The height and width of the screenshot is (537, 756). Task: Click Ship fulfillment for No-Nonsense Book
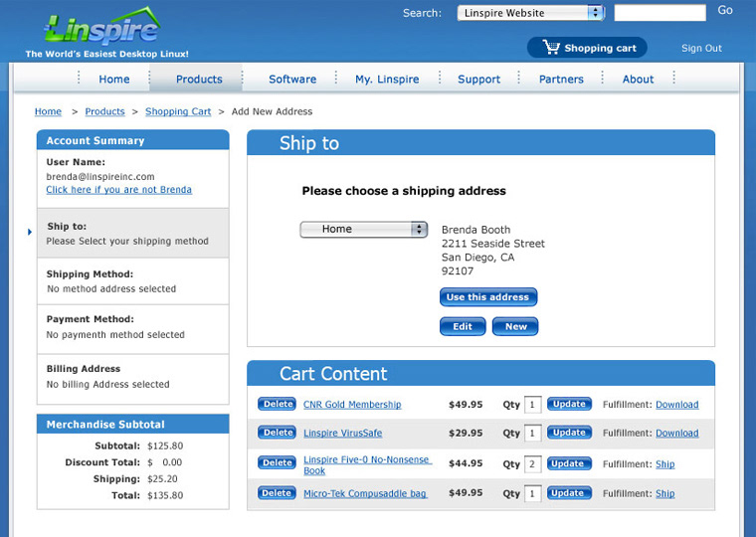click(664, 464)
